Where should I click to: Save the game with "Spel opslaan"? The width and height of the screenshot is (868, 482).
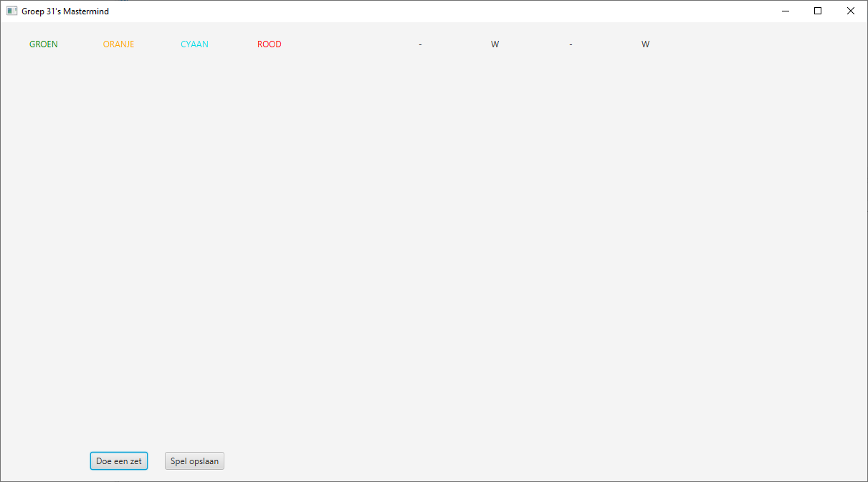coord(194,461)
